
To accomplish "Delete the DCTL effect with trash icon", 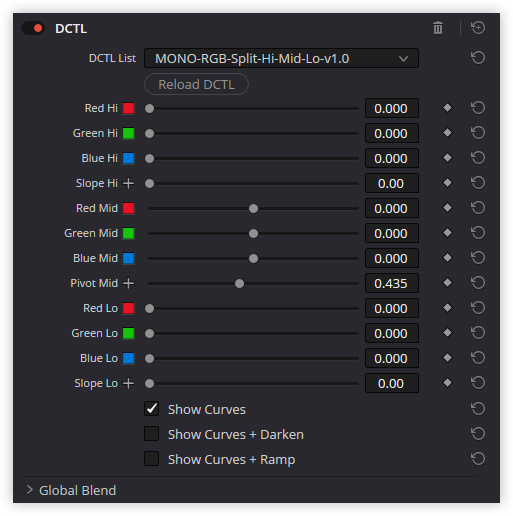I will click(x=438, y=28).
